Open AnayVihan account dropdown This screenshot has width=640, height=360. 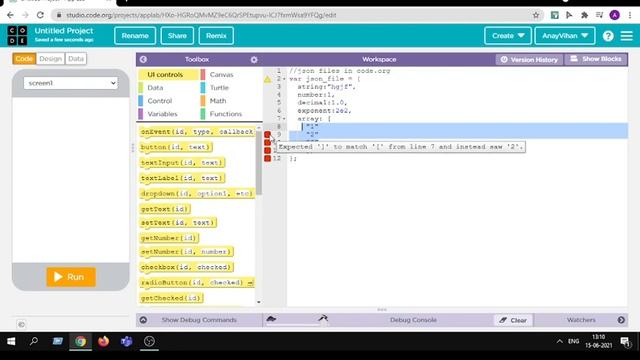coord(565,36)
